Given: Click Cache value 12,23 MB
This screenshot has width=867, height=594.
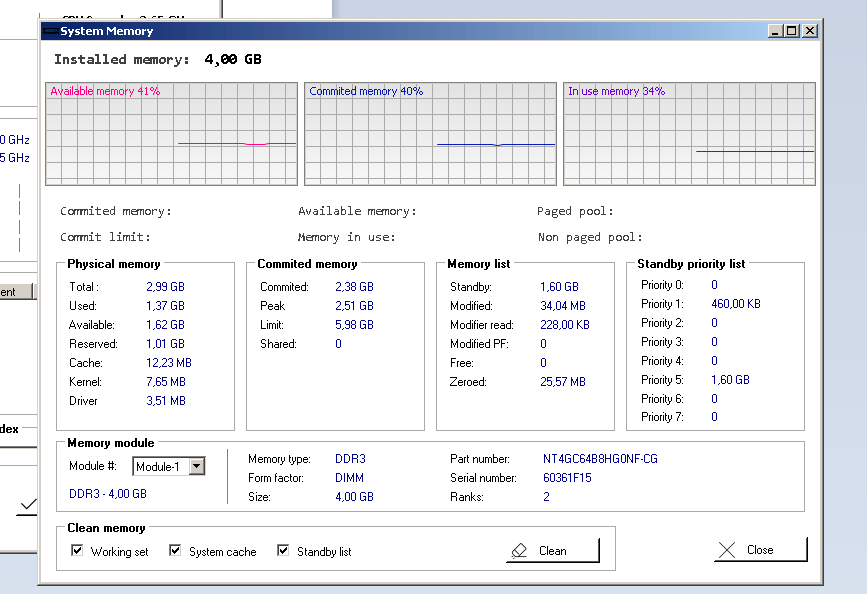Looking at the screenshot, I should coord(169,363).
